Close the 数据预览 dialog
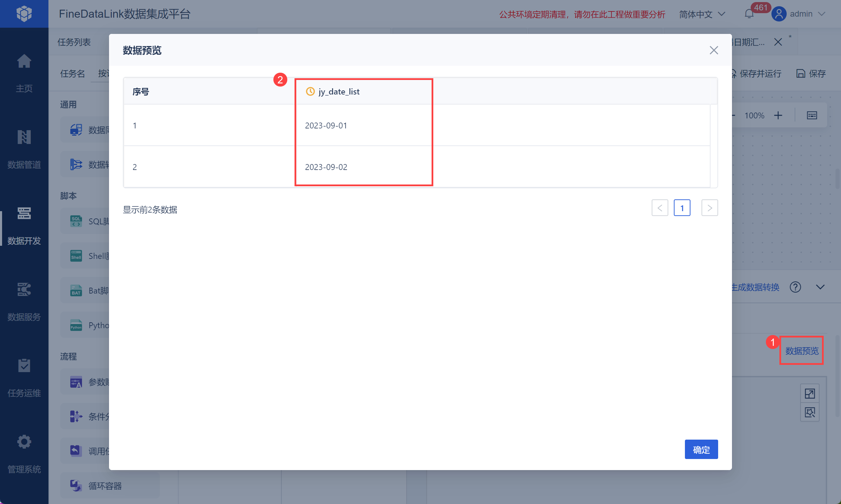The image size is (841, 504). (714, 50)
